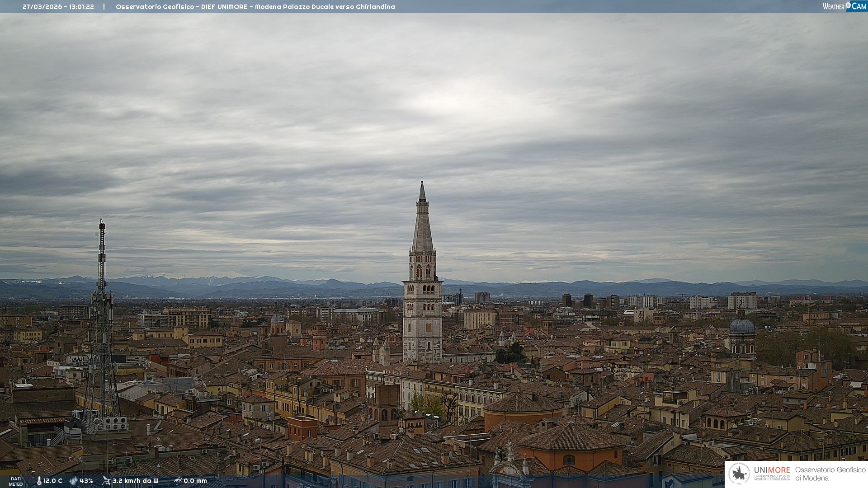The width and height of the screenshot is (868, 488).
Task: Click the 43% humidity value
Action: tap(86, 481)
